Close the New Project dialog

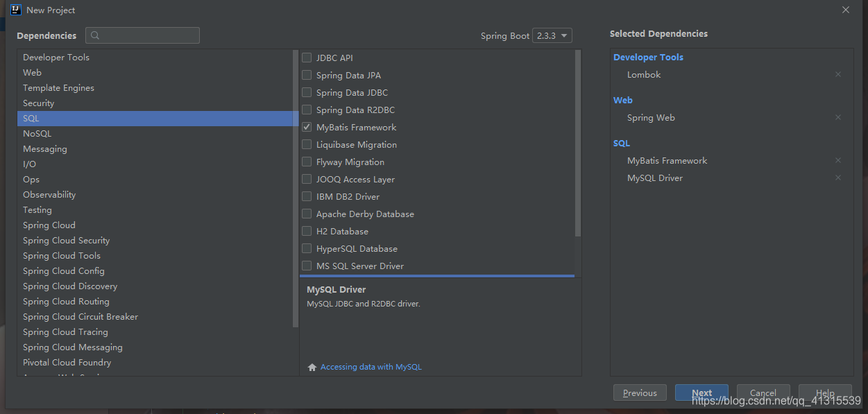pyautogui.click(x=846, y=10)
